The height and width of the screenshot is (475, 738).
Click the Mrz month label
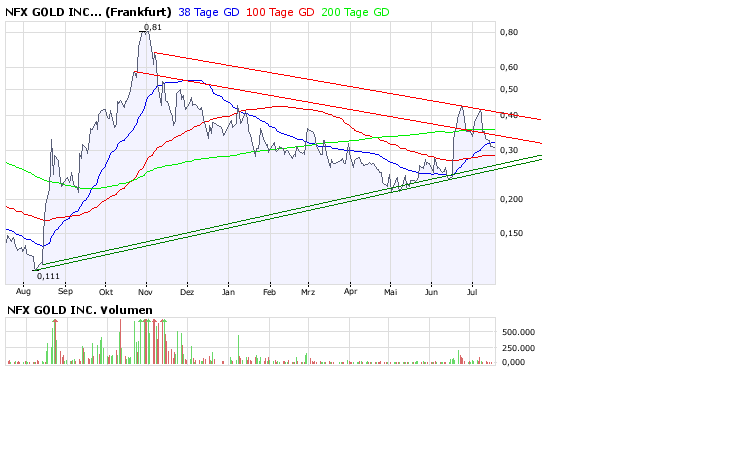(x=308, y=292)
